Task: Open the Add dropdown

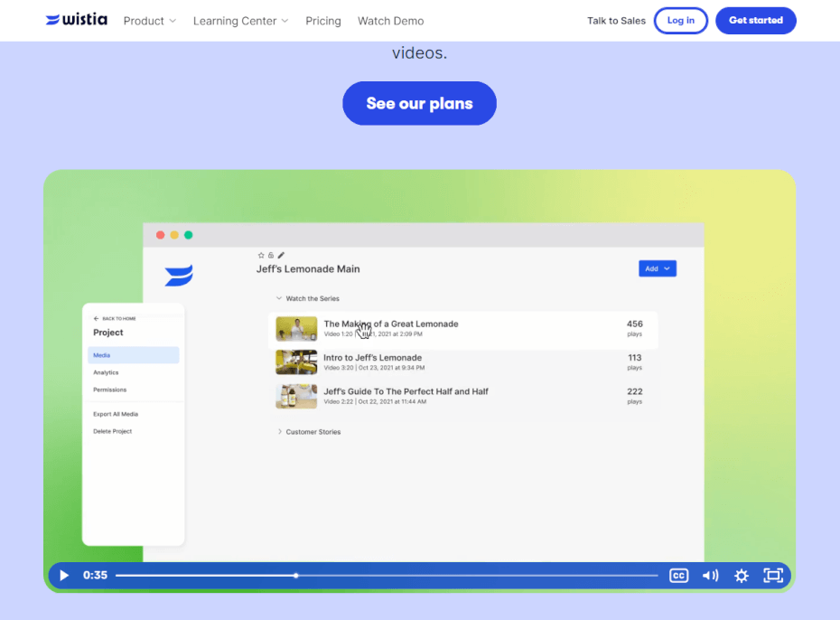Action: [658, 268]
